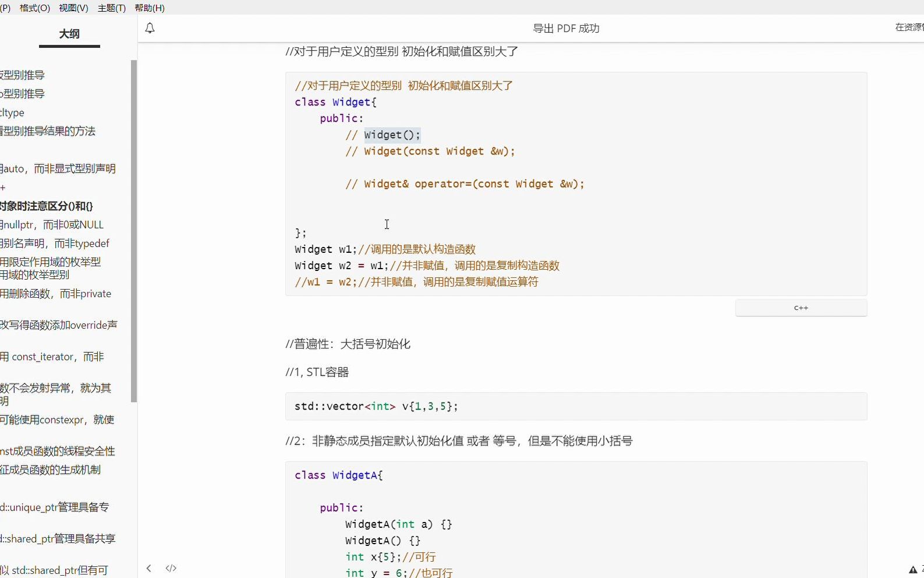Click public: keyword in Widget class
Viewport: 924px width, 578px height.
click(x=341, y=118)
